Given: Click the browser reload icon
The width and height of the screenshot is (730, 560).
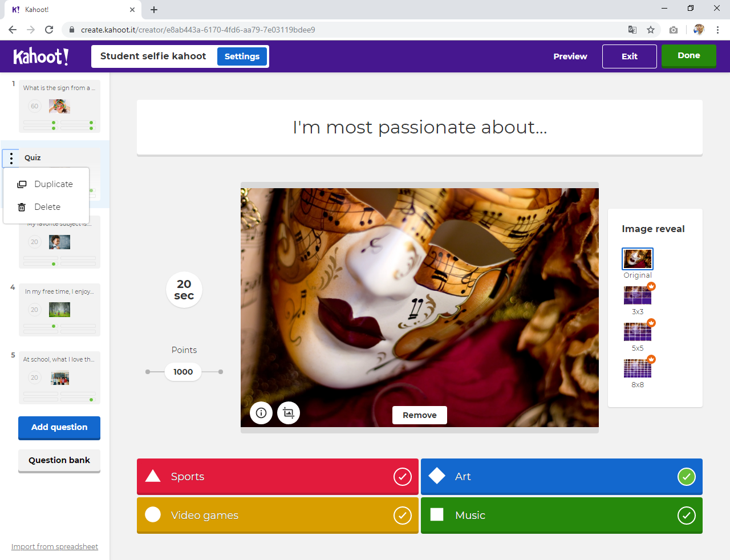Looking at the screenshot, I should click(49, 30).
